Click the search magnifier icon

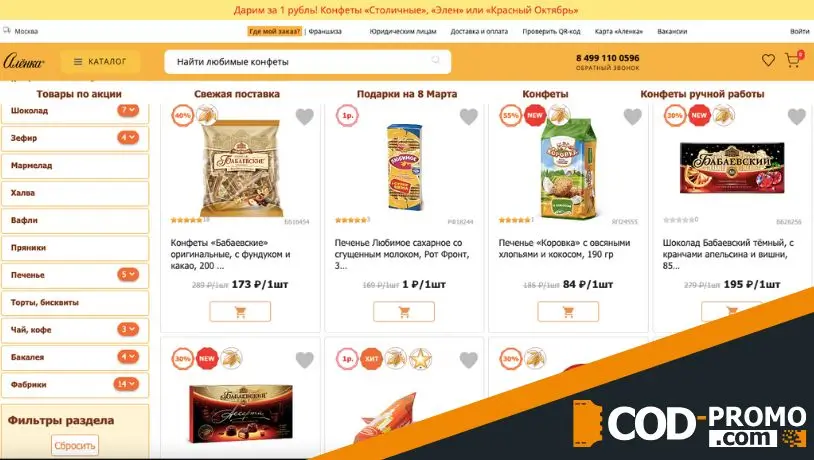pos(436,60)
